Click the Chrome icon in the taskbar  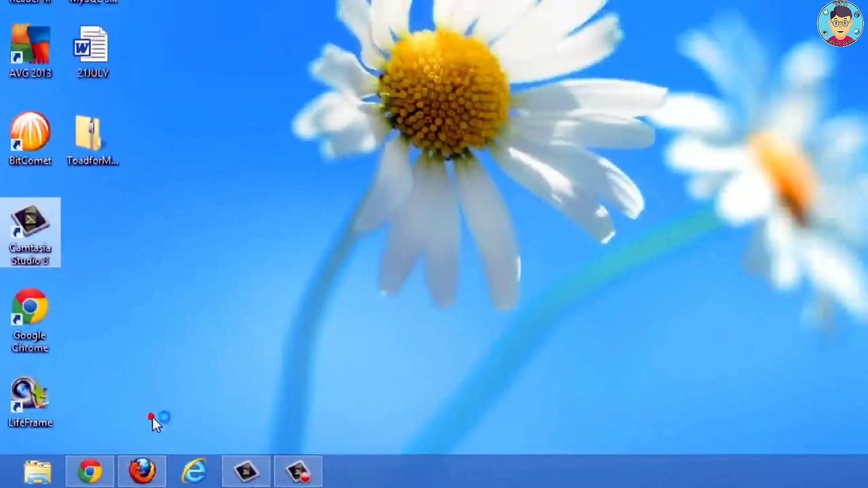90,472
